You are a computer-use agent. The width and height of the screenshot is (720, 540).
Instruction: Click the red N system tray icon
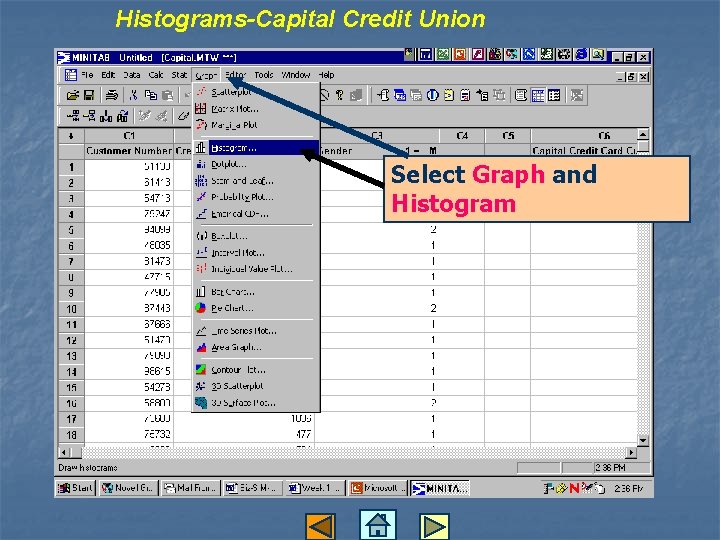574,488
